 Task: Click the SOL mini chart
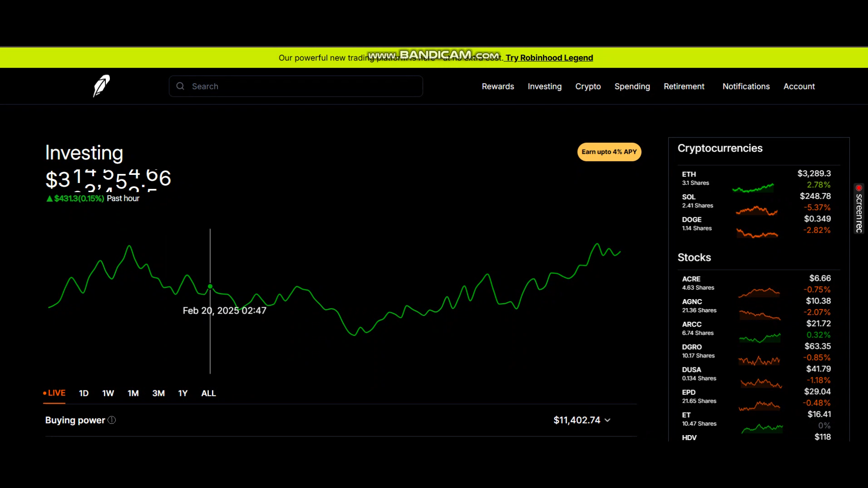[756, 210]
